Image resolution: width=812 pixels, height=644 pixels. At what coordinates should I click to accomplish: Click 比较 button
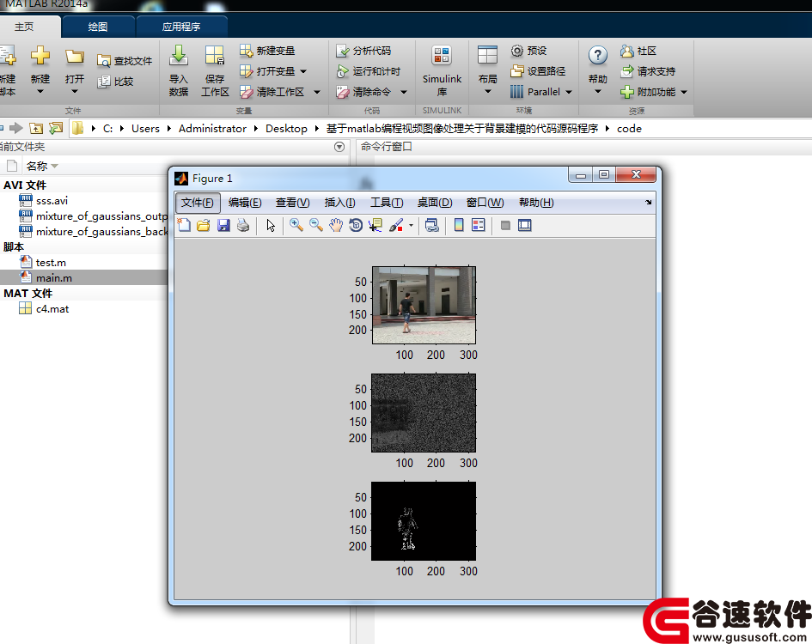point(115,82)
